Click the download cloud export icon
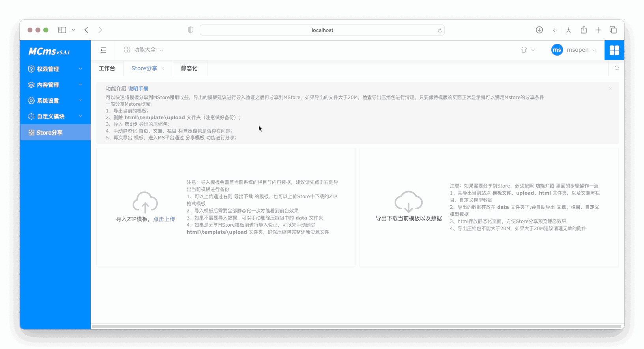644x349 pixels. pyautogui.click(x=408, y=202)
